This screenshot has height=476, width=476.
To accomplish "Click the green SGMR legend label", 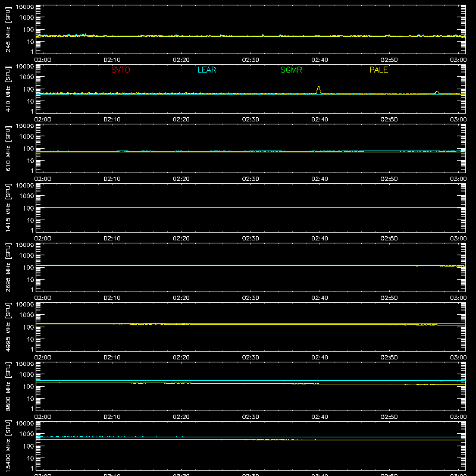I will [x=291, y=70].
